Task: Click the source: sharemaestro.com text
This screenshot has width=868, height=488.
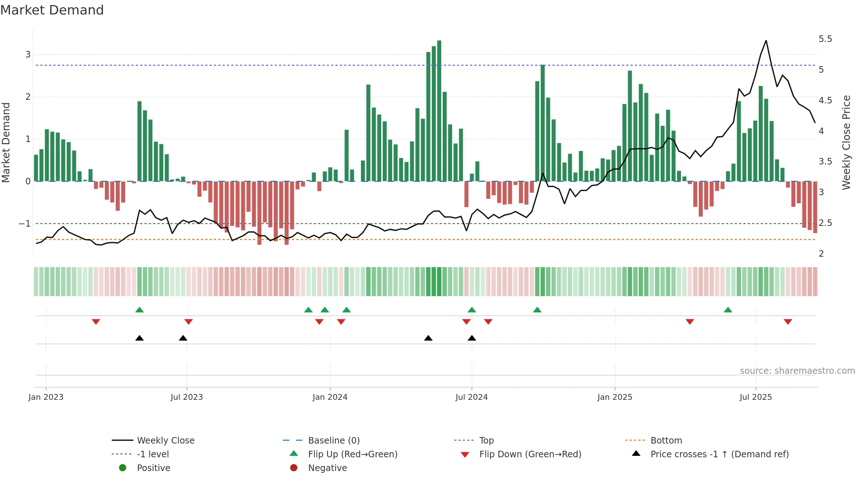Action: coord(797,371)
